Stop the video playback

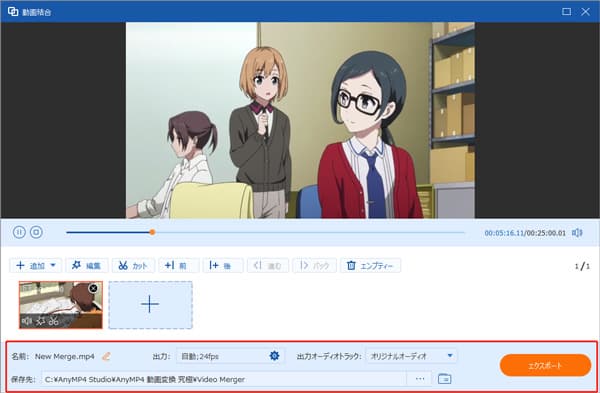(36, 232)
